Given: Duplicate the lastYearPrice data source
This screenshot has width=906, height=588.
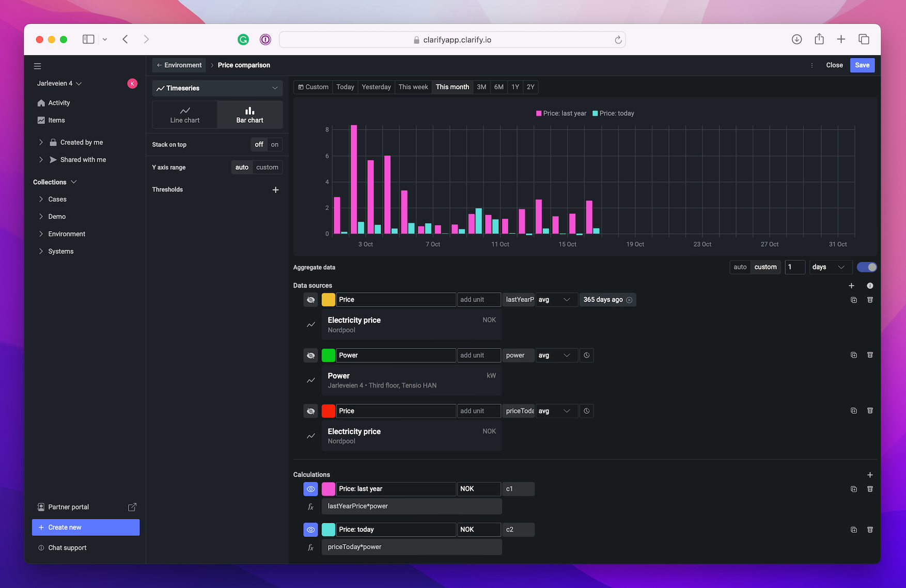Looking at the screenshot, I should pos(854,299).
